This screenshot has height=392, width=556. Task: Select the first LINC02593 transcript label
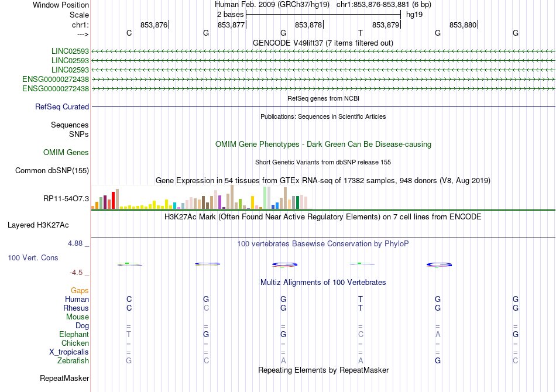click(x=70, y=51)
